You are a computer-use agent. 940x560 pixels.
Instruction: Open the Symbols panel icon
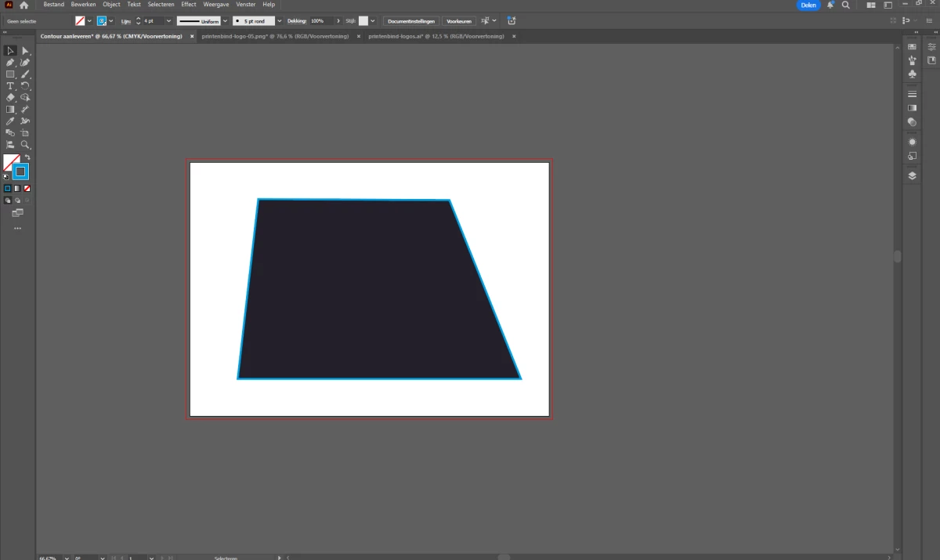coord(912,74)
